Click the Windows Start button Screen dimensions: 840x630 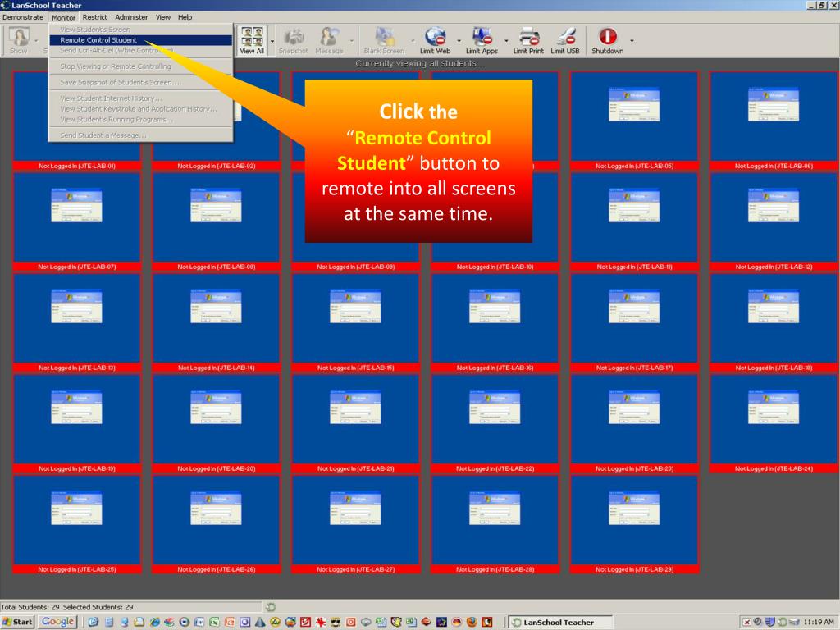[x=18, y=622]
